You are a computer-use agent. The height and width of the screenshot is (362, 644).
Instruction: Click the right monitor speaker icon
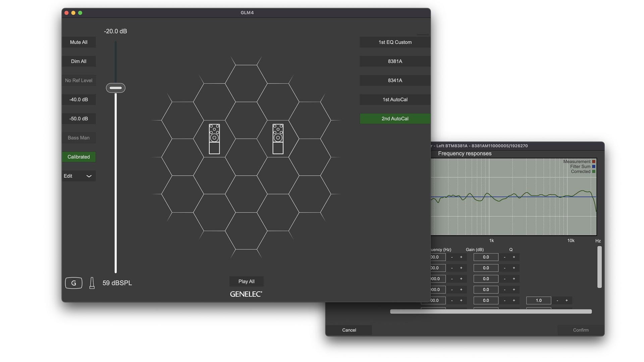coord(278,139)
